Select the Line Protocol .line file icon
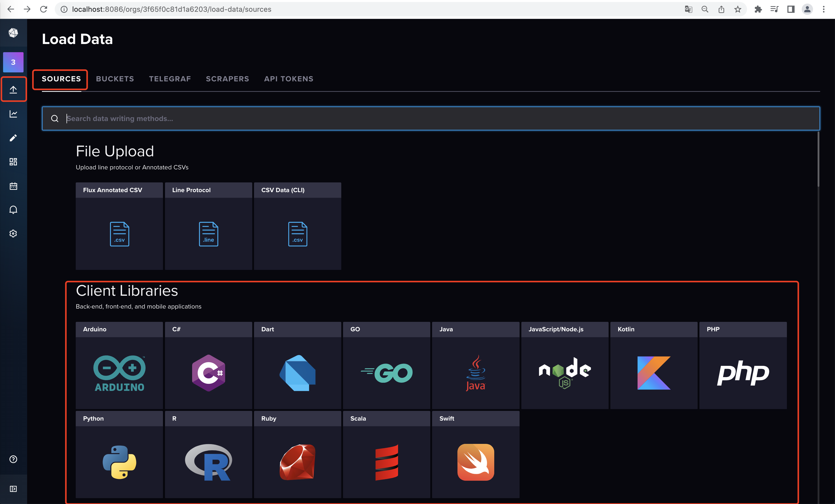 tap(208, 234)
